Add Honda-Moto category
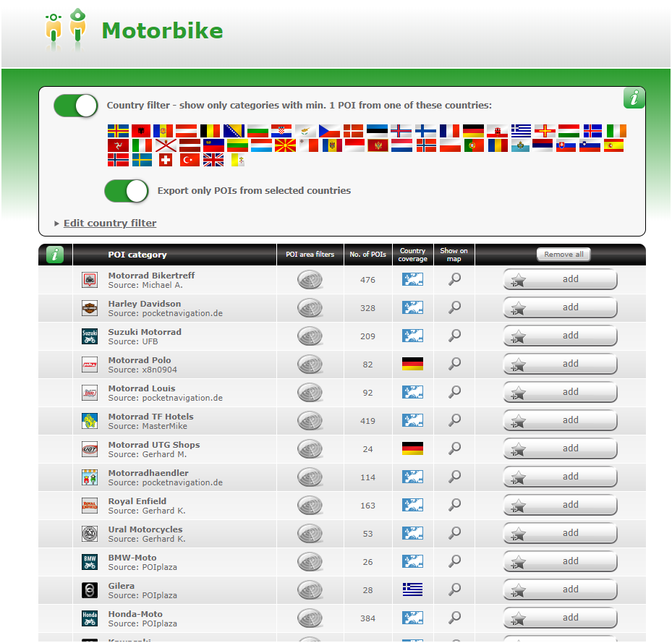Viewport: 672px width, 643px height. (x=560, y=618)
